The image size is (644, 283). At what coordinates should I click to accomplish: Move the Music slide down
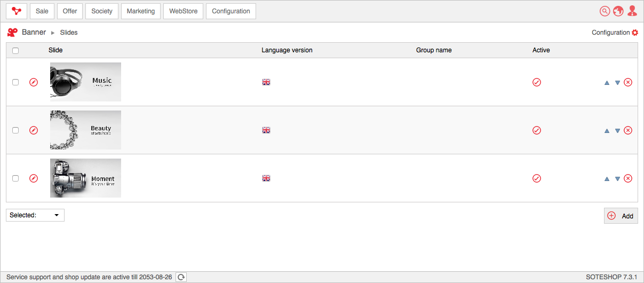[617, 83]
